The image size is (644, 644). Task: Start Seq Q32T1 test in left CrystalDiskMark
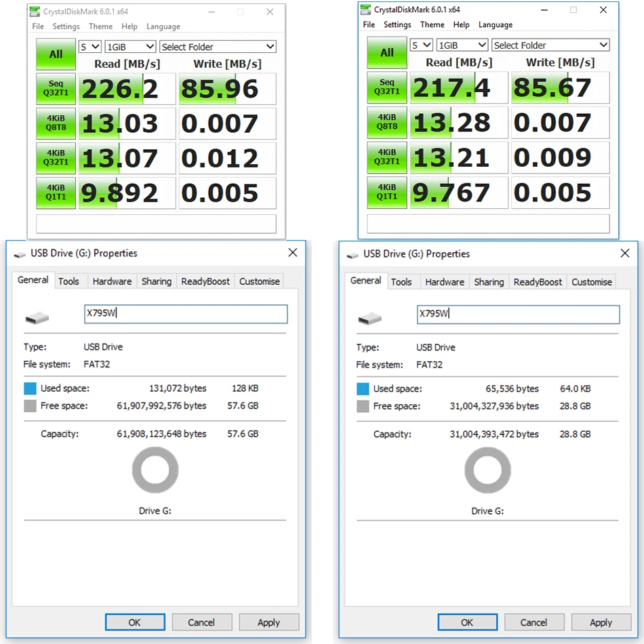[56, 89]
